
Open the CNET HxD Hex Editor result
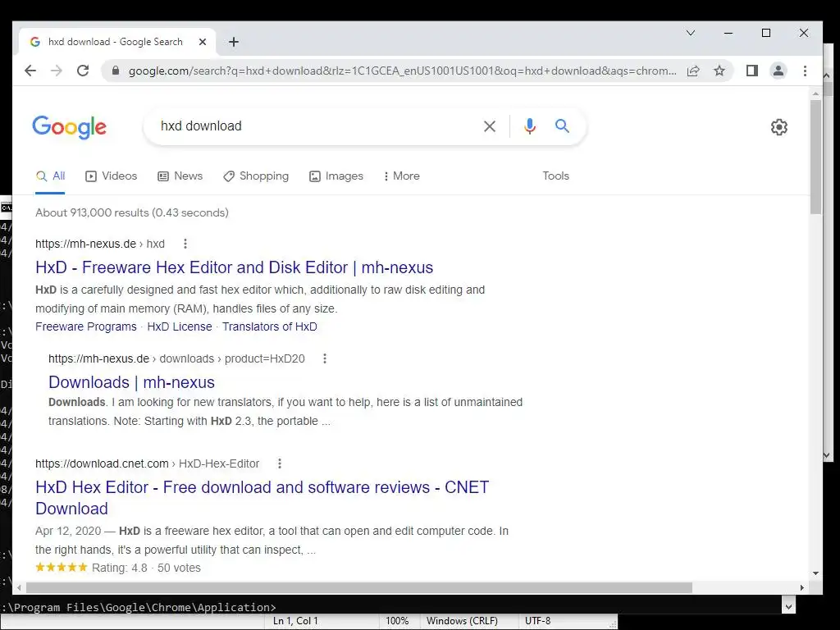pyautogui.click(x=262, y=498)
